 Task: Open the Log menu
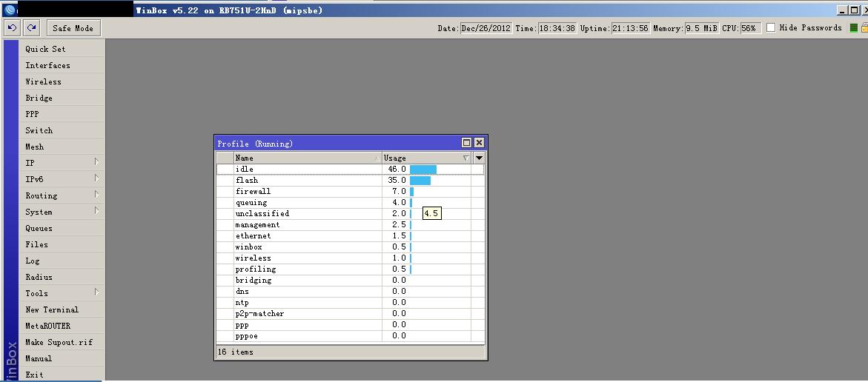tap(62, 261)
